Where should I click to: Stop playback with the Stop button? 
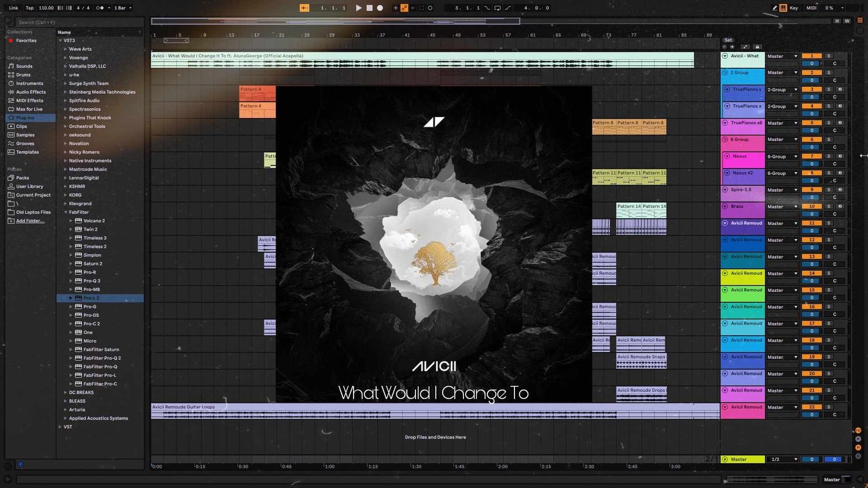[369, 8]
